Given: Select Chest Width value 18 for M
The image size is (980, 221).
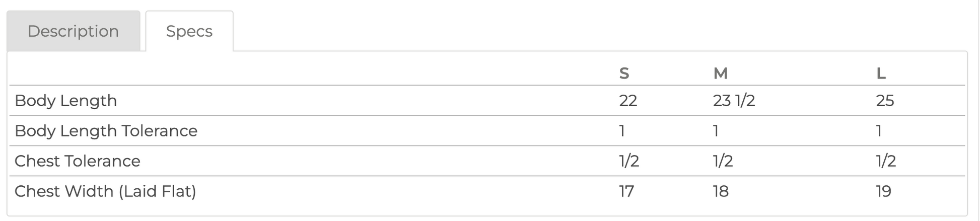Looking at the screenshot, I should point(721,191).
